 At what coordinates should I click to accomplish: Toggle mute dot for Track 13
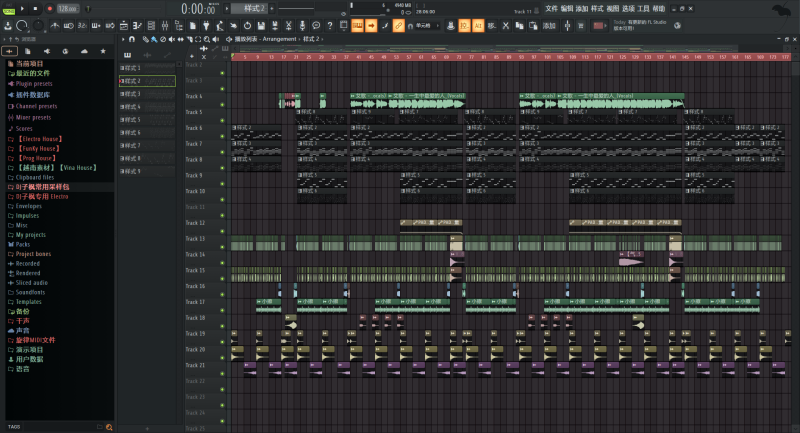coord(222,247)
